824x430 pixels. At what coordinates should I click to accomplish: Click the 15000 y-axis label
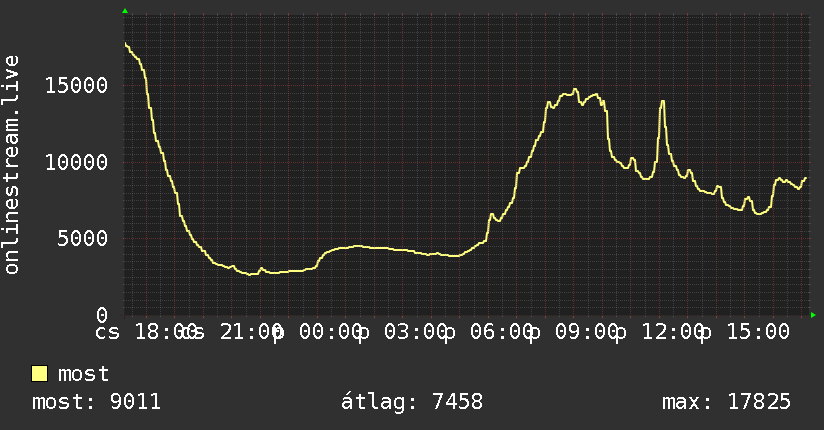pos(76,85)
